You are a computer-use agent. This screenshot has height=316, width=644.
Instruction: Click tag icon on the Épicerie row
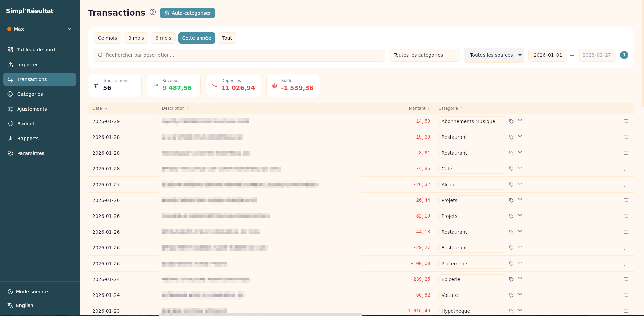point(511,279)
